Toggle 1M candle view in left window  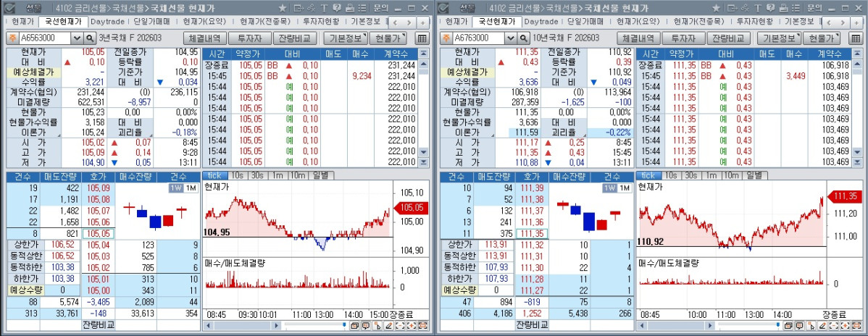190,188
